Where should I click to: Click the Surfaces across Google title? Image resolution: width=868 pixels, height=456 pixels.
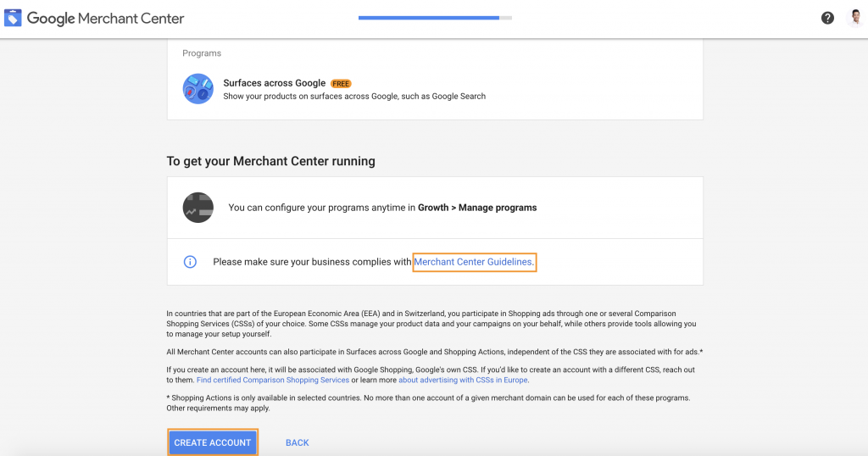tap(274, 83)
